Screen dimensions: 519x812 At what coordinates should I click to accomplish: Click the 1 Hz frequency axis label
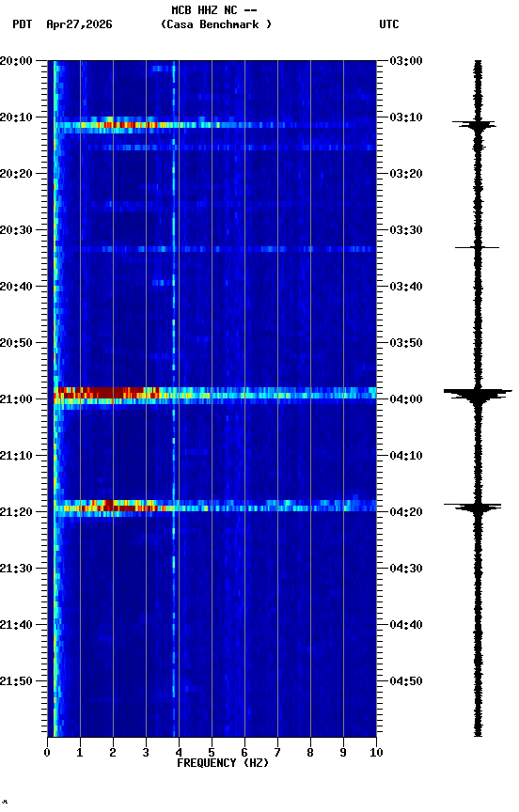(80, 753)
